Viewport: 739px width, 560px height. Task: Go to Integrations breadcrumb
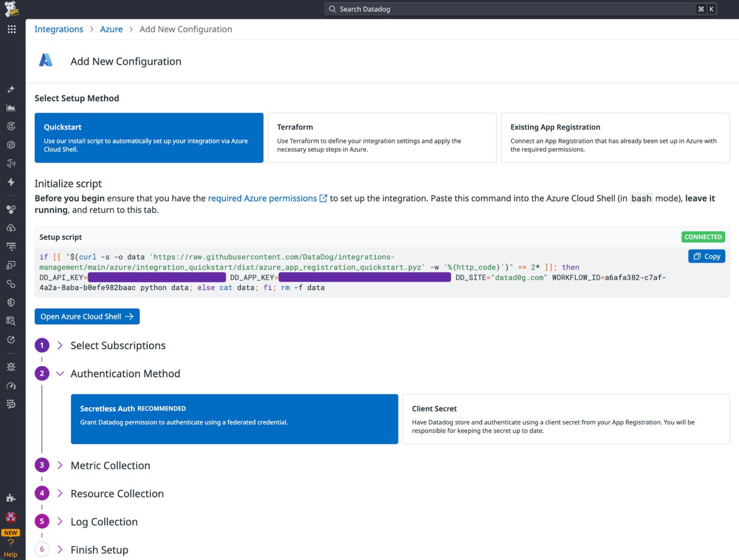pos(59,29)
